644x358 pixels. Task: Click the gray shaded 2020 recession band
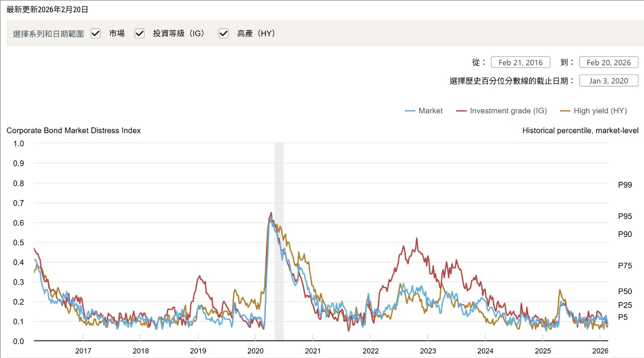tap(279, 242)
